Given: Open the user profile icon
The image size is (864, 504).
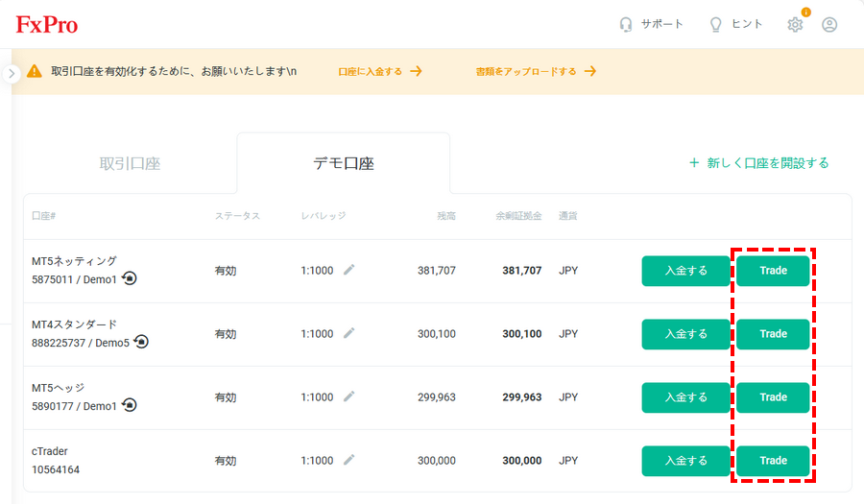Looking at the screenshot, I should tap(829, 24).
